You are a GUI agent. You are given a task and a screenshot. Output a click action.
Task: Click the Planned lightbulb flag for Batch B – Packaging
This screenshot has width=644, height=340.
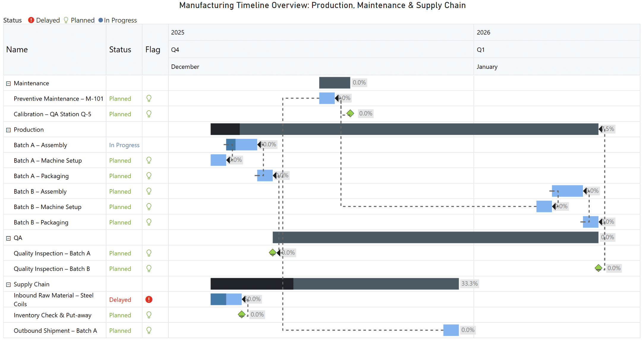pyautogui.click(x=149, y=222)
